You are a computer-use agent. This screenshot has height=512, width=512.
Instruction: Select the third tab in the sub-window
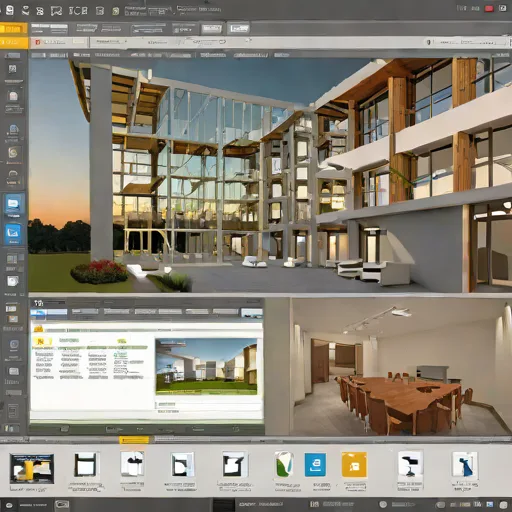click(x=116, y=312)
